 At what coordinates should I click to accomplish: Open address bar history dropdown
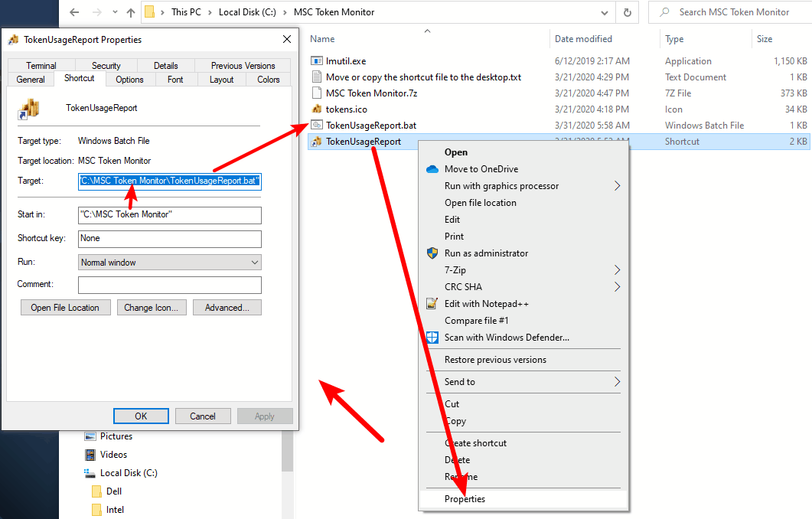[x=605, y=12]
